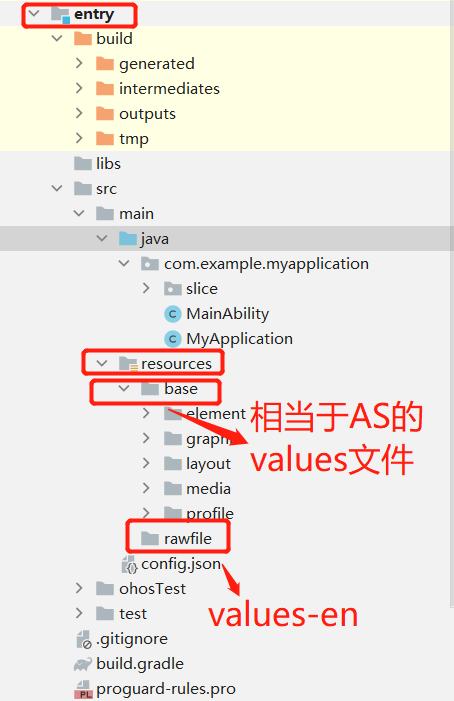Select the build.gradle file name
Screen dimensions: 454x701
[x=140, y=664]
